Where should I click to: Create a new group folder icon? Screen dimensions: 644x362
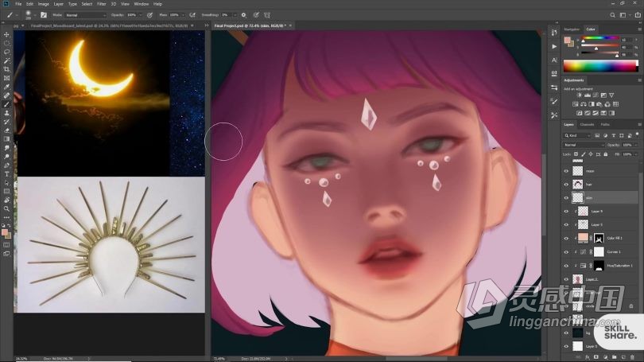point(615,357)
